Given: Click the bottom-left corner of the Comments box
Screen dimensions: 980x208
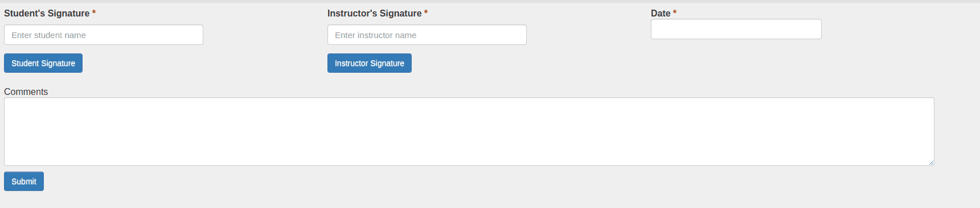Looking at the screenshot, I should [5, 165].
